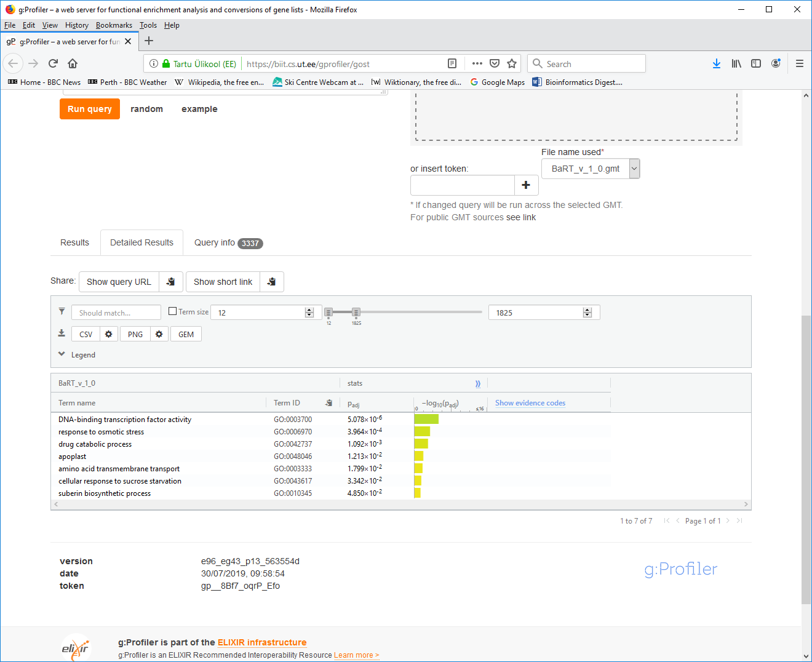
Task: Open CSV export settings gear
Action: point(108,334)
